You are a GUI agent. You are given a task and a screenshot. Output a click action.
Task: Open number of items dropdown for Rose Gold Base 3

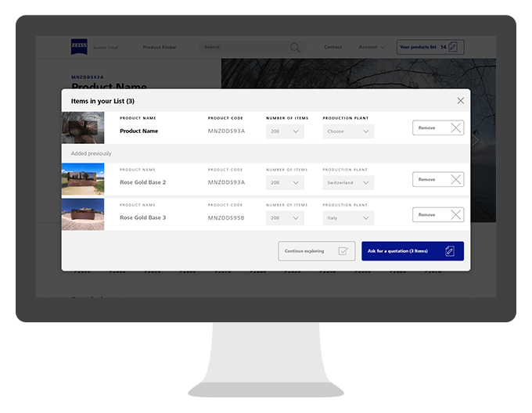click(285, 217)
